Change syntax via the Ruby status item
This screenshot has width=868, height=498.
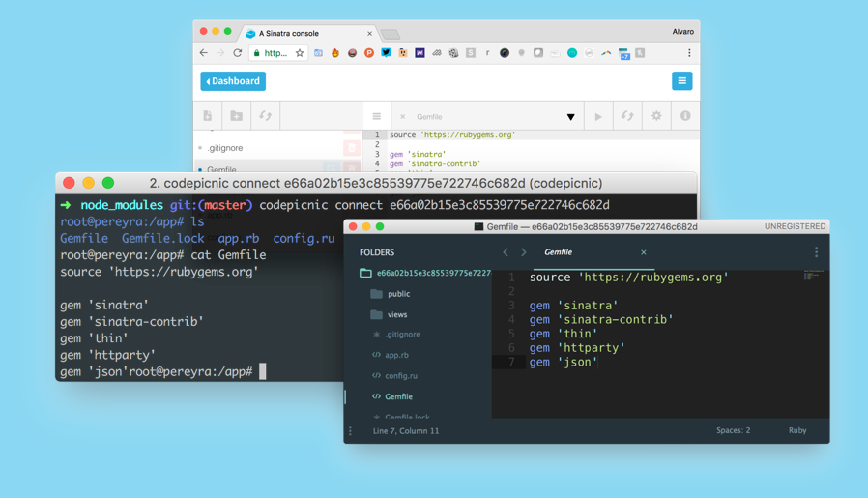tap(797, 430)
